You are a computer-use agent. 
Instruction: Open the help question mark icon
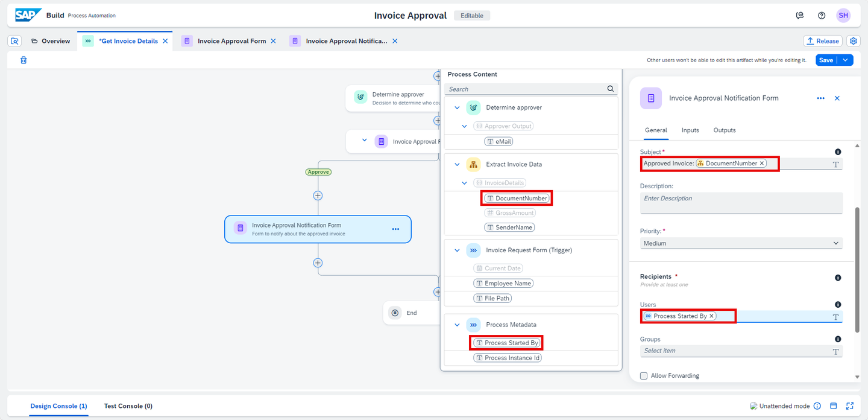tap(822, 16)
